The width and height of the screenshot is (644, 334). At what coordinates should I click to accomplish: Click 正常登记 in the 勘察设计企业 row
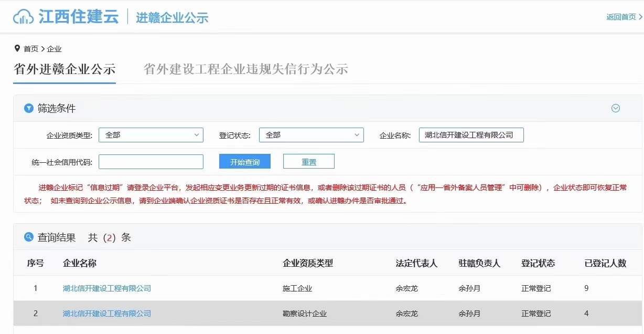pos(536,314)
